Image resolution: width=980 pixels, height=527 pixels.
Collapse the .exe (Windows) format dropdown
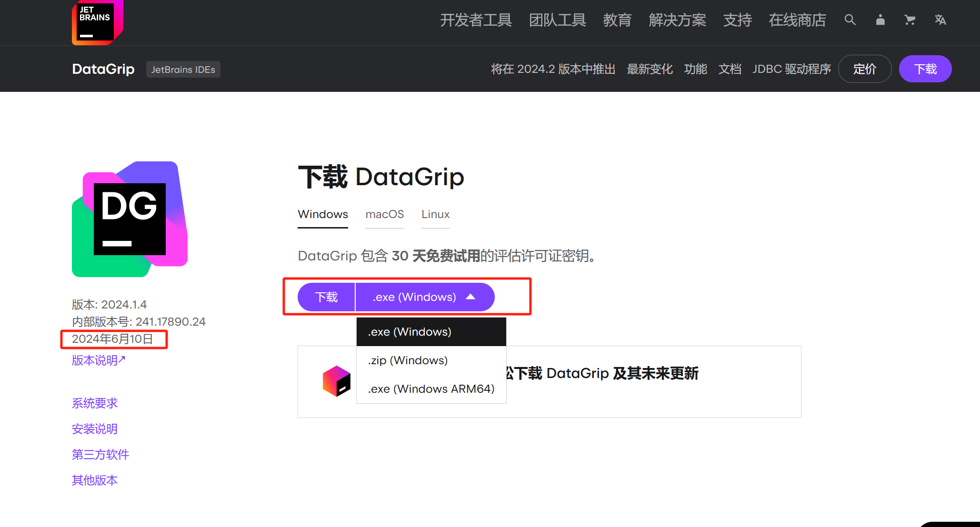(x=425, y=297)
